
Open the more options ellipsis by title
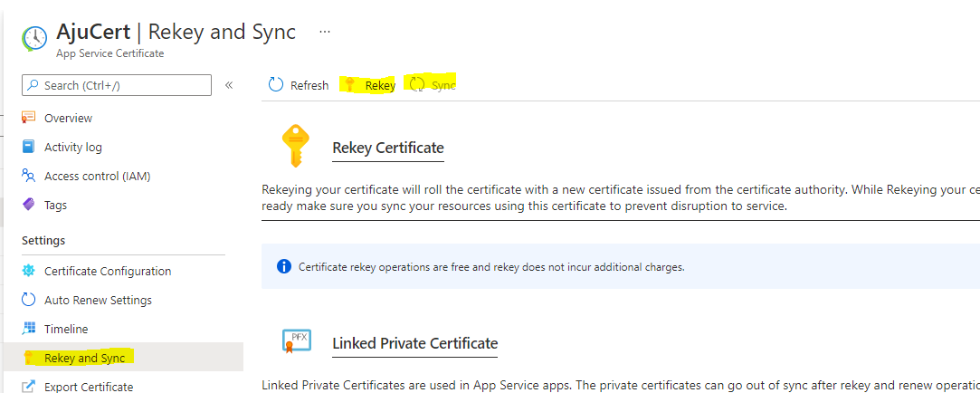[x=325, y=32]
